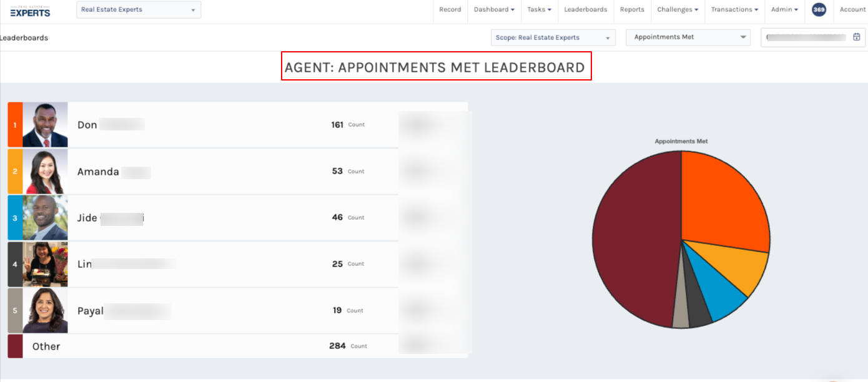Viewport: 868px width, 382px height.
Task: Click the Real Estate Experts logo
Action: (28, 10)
